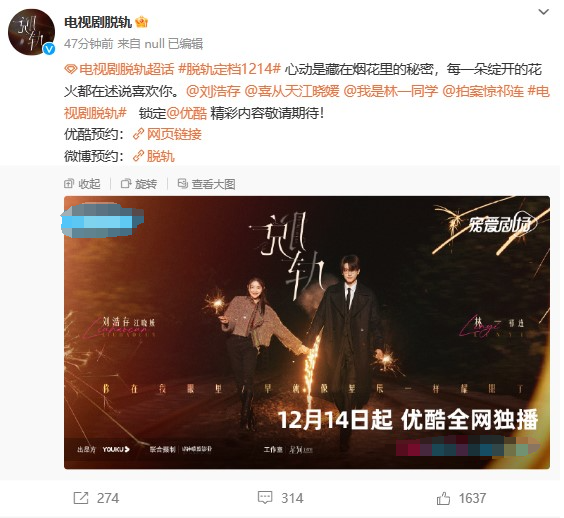Open the 电视剧脱轨 account name link
Viewport: 564px width, 518px height.
click(x=98, y=22)
